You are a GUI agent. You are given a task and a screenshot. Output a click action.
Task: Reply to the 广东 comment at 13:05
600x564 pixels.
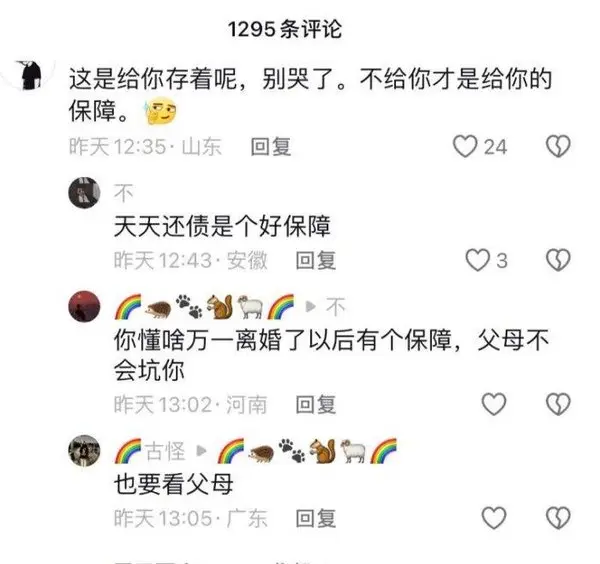pos(316,518)
